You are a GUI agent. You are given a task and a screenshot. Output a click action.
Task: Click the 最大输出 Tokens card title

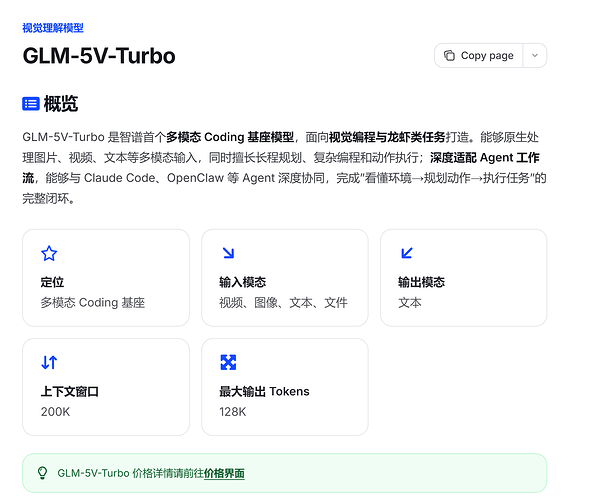coord(264,391)
